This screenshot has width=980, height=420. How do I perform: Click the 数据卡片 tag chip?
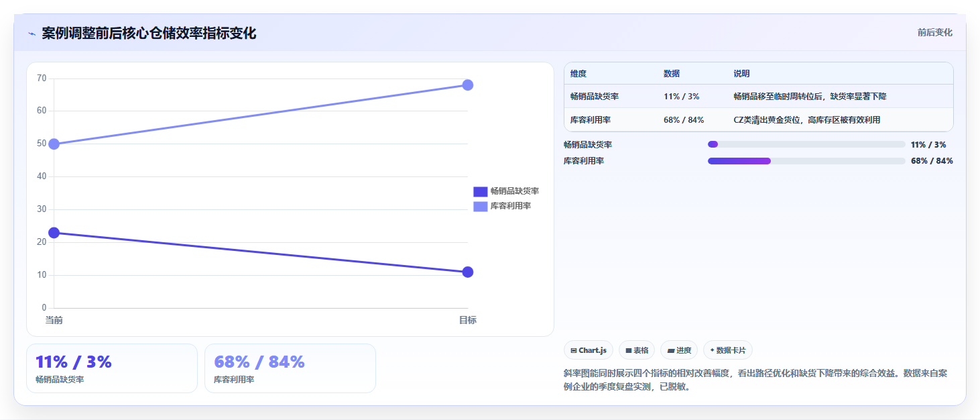[x=728, y=350]
